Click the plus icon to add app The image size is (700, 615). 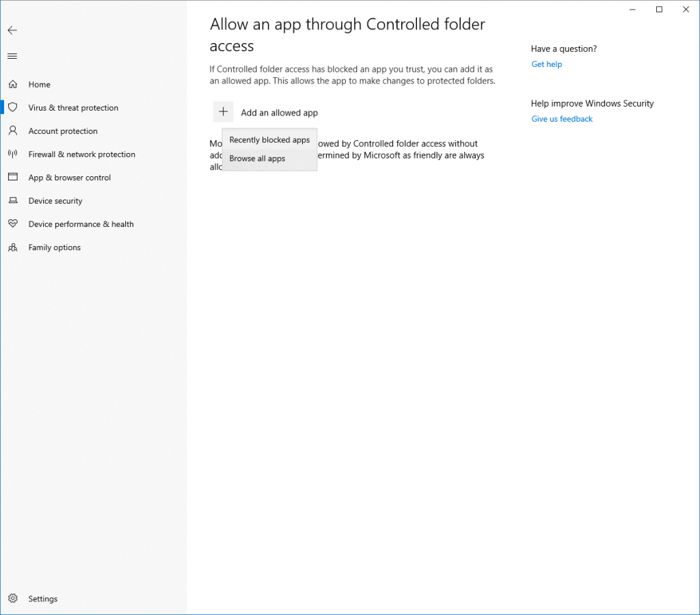[223, 112]
